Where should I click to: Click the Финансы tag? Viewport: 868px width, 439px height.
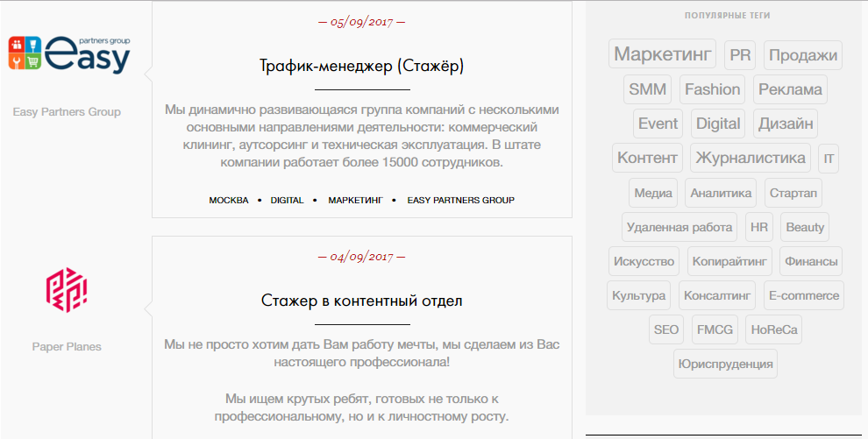811,261
